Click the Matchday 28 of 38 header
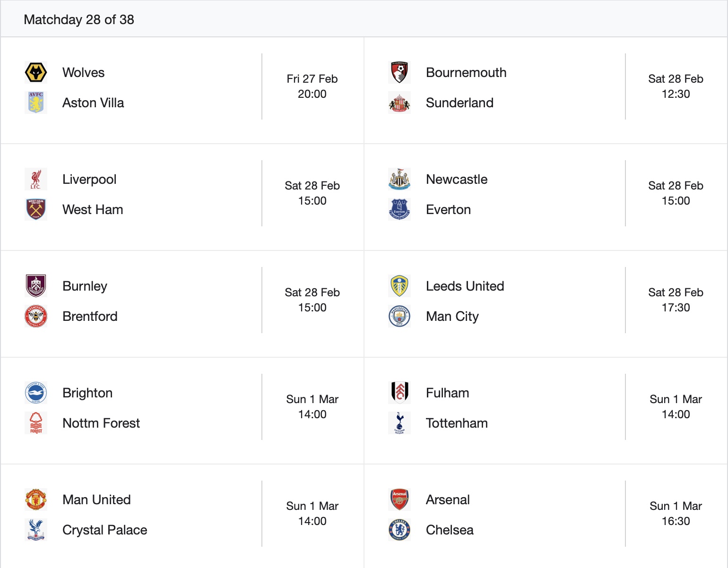This screenshot has width=728, height=568. 79,20
